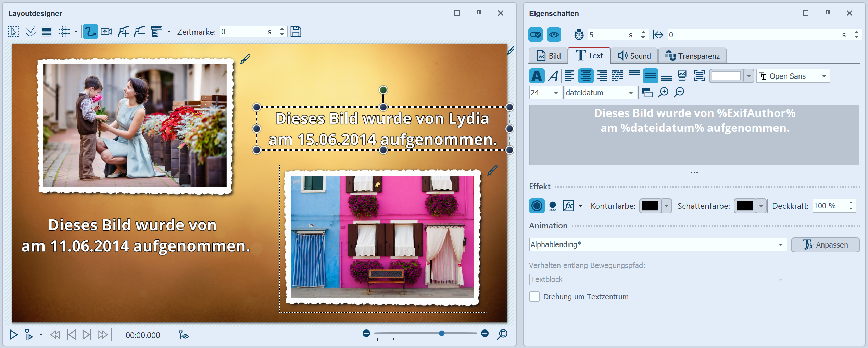Activate the motion path tool
The height and width of the screenshot is (348, 868).
[x=90, y=32]
